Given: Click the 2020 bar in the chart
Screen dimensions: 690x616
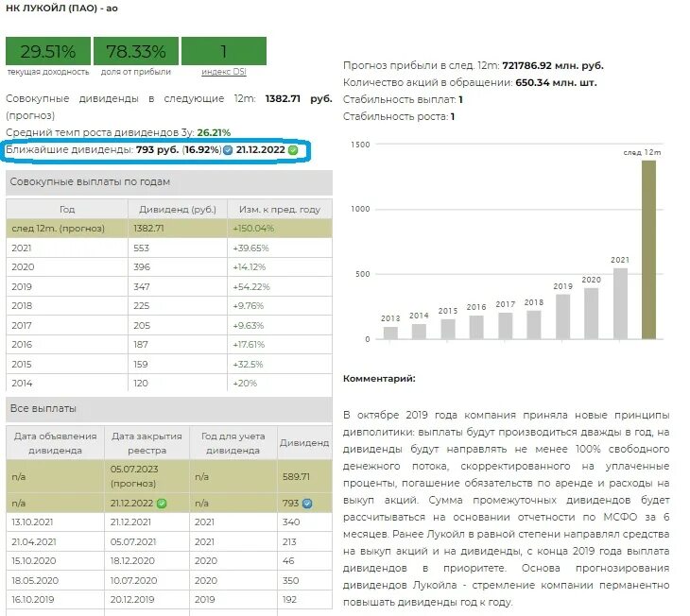Looking at the screenshot, I should coord(591,314).
